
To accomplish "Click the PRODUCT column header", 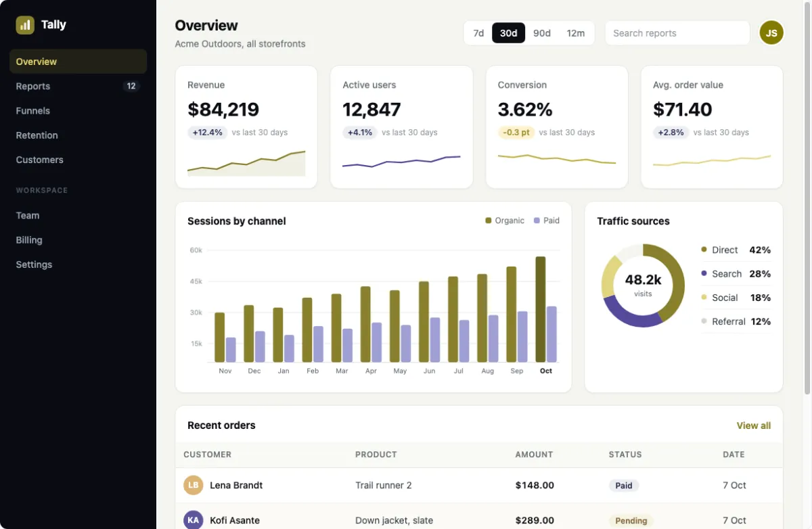I will (376, 455).
